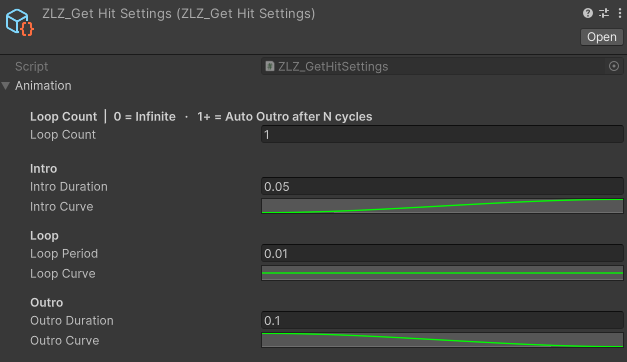Click the script object picker circle
This screenshot has width=627, height=362.
614,66
